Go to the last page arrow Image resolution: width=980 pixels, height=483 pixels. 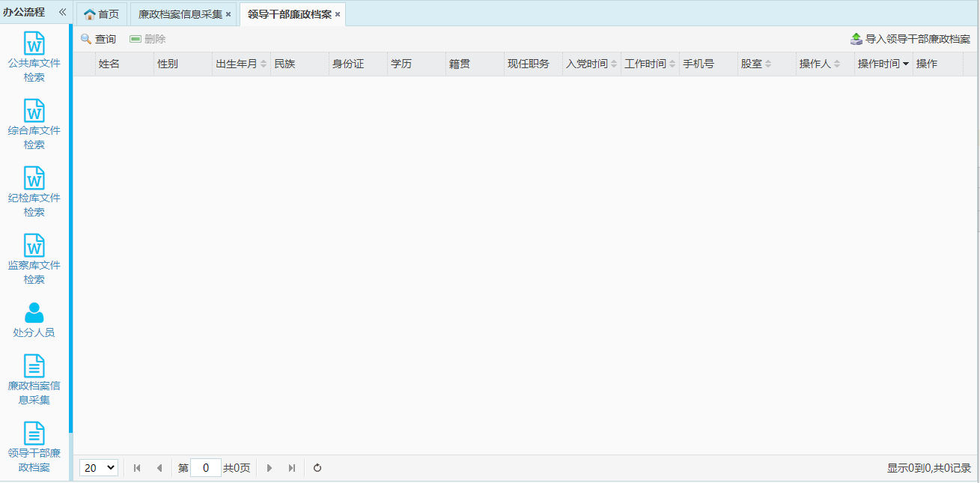click(x=292, y=468)
